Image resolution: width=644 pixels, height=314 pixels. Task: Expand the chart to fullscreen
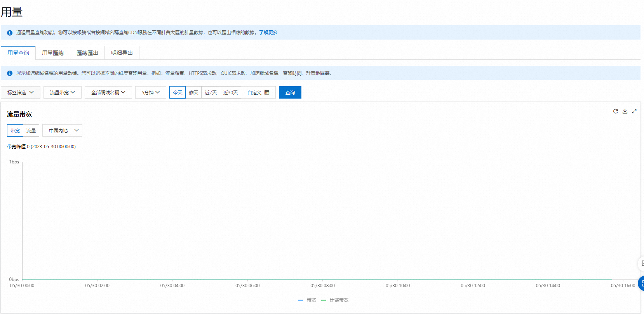click(634, 111)
